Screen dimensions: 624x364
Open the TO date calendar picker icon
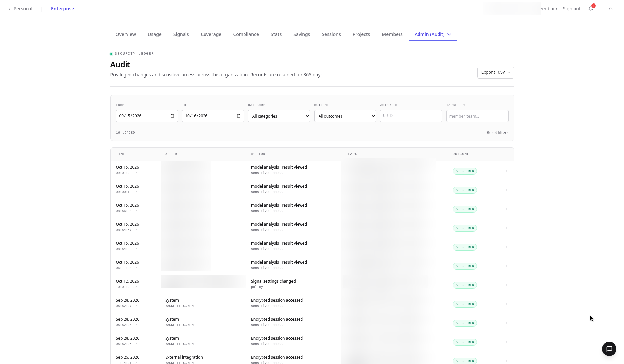239,116
